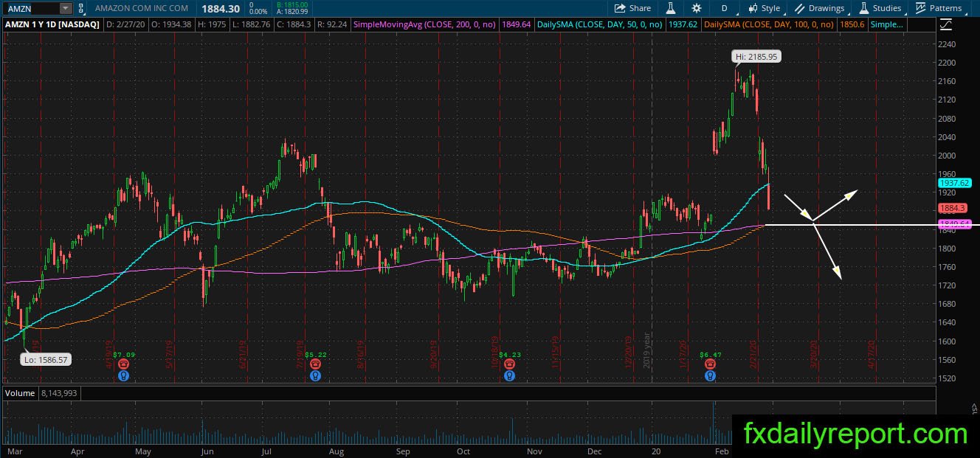Click the Volume label in lower panel
This screenshot has width=980, height=458.
click(x=20, y=393)
